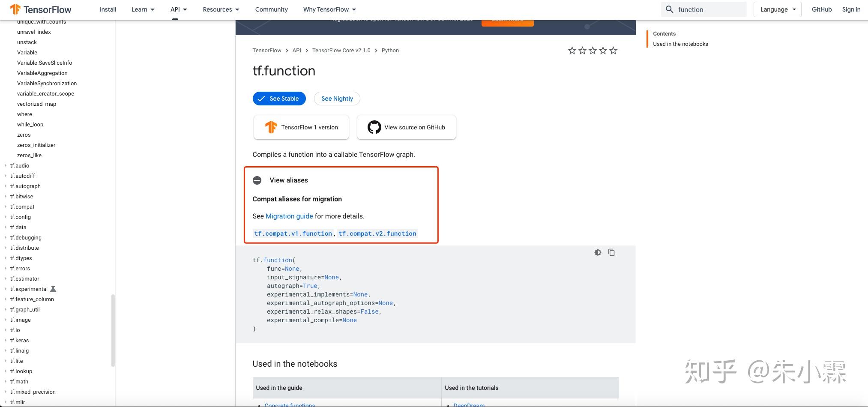The image size is (868, 407).
Task: Select See Stable version
Action: coord(279,98)
